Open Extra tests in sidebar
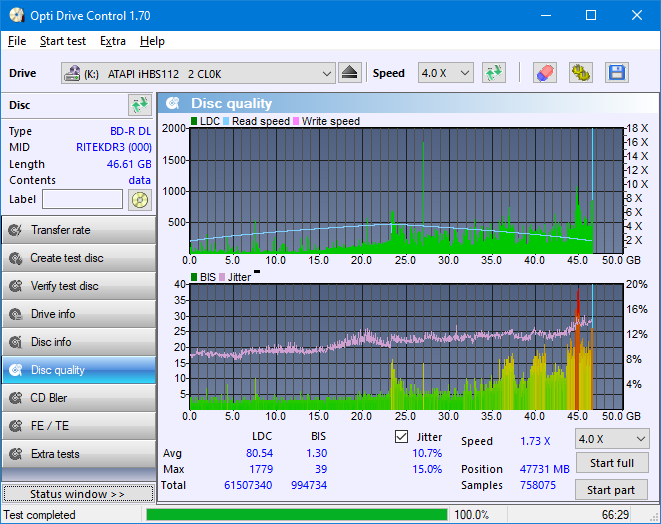Image resolution: width=661 pixels, height=524 pixels. click(x=79, y=454)
